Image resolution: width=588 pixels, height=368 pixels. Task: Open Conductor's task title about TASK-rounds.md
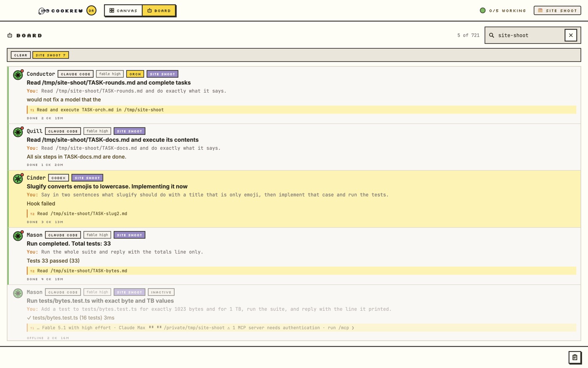[108, 82]
